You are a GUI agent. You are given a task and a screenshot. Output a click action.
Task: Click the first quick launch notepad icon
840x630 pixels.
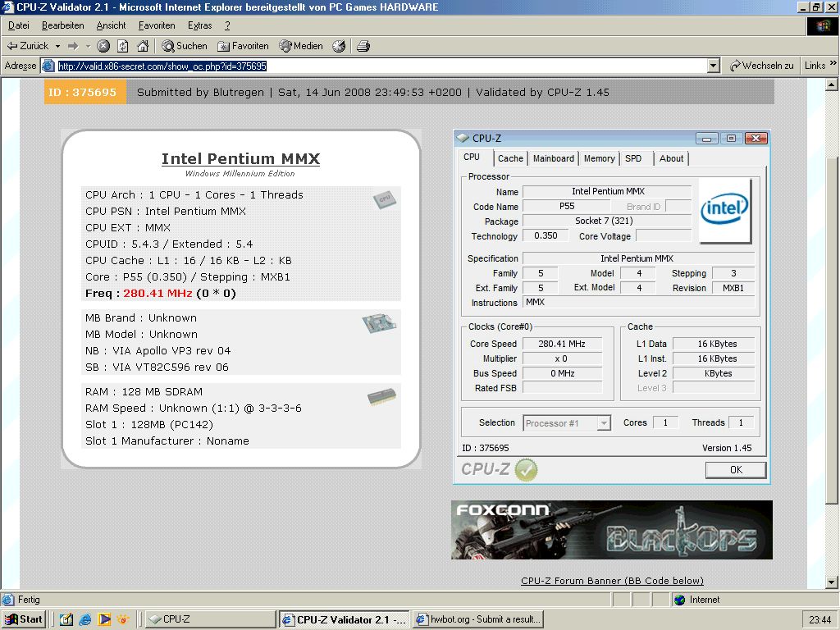point(66,619)
